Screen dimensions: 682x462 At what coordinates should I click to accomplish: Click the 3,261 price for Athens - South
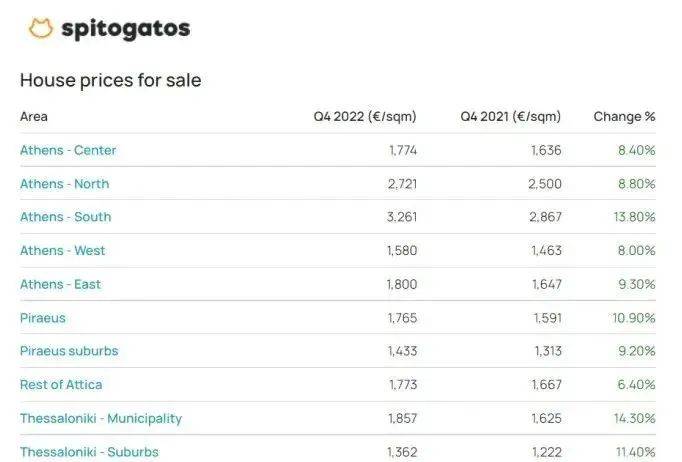click(x=402, y=217)
